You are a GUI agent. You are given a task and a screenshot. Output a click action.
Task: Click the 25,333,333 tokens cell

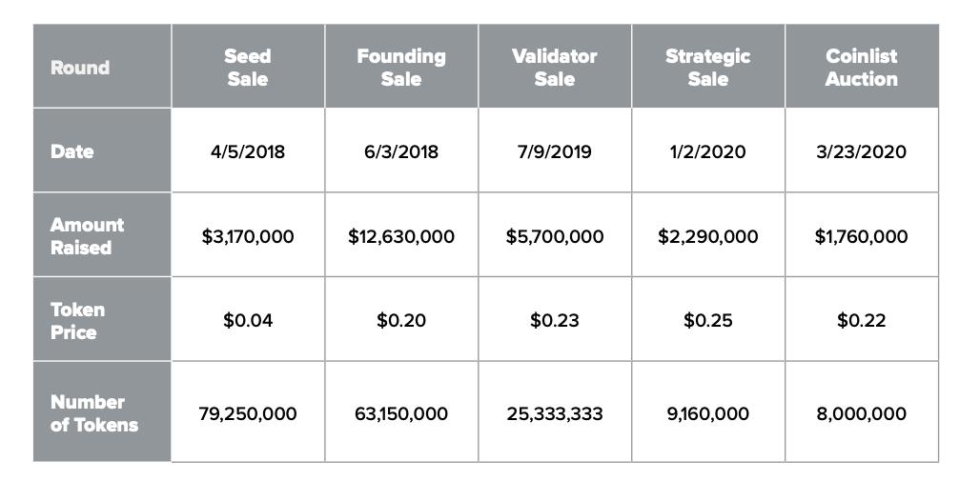pyautogui.click(x=555, y=414)
